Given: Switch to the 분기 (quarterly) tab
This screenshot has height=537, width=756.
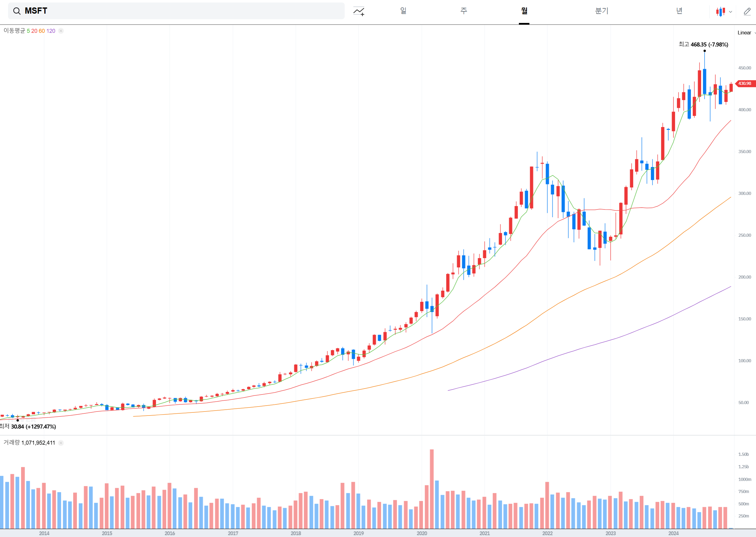Looking at the screenshot, I should [x=602, y=11].
